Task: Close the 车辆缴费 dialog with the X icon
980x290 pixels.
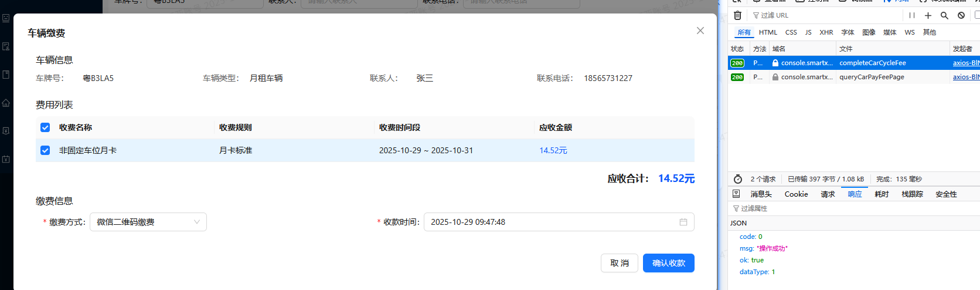Action: (700, 31)
